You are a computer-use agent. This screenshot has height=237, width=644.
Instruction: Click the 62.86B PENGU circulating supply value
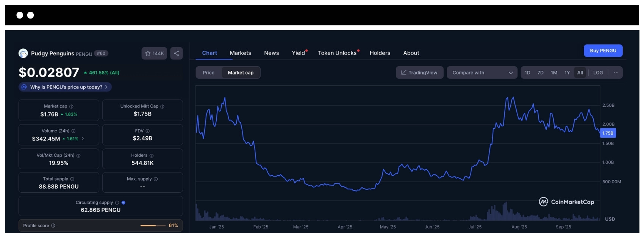[101, 210]
